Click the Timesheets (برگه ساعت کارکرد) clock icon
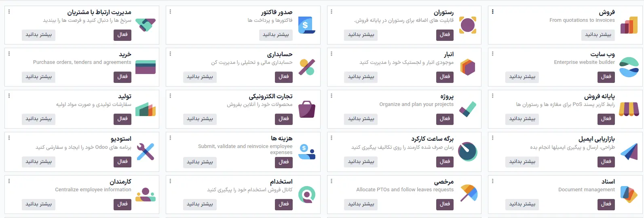This screenshot has height=218, width=644. click(x=468, y=152)
